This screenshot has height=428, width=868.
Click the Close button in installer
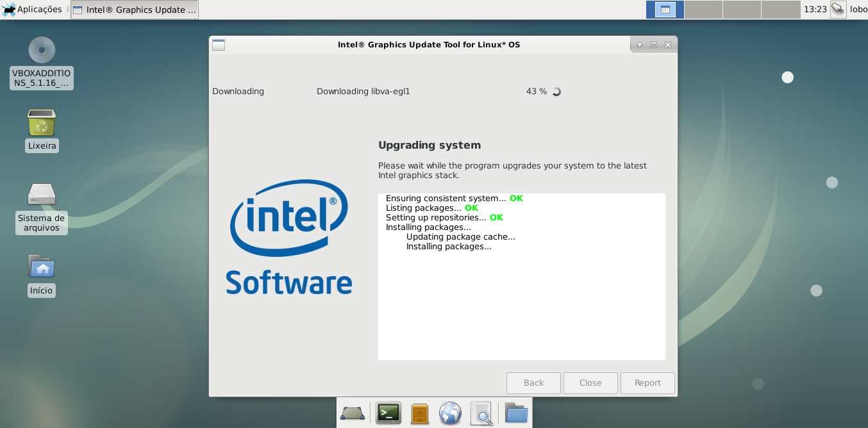(590, 383)
